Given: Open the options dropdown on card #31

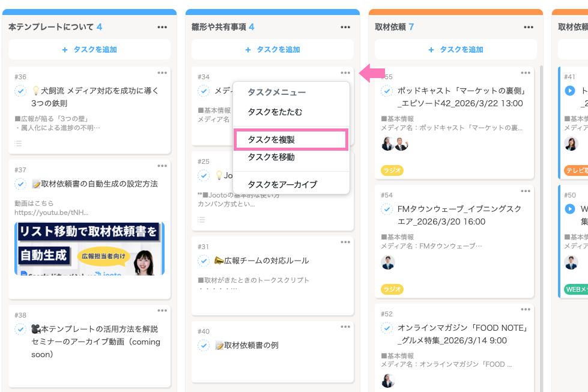Looking at the screenshot, I should [345, 242].
